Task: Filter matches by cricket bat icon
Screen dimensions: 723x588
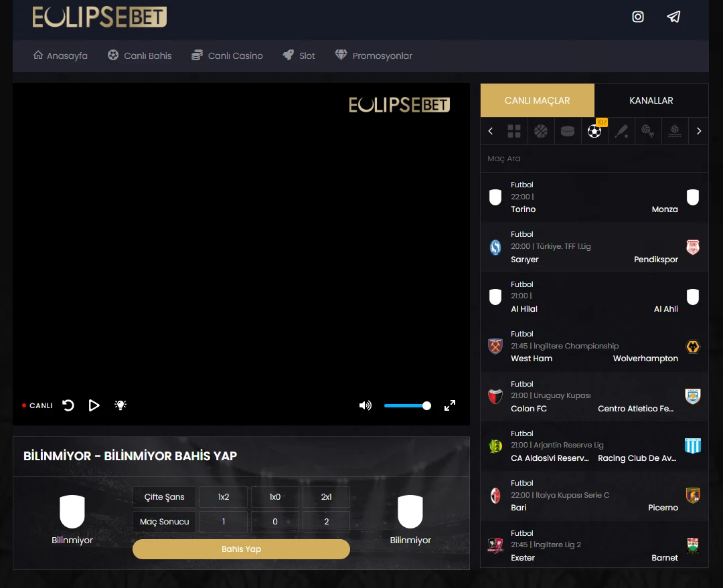Action: pos(621,131)
